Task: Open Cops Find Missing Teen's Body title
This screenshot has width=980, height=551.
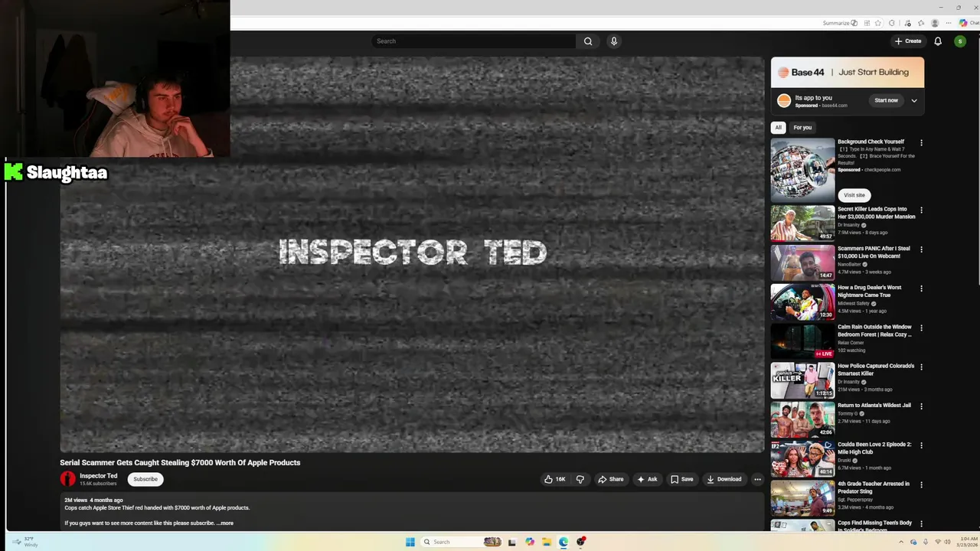Action: (x=874, y=526)
